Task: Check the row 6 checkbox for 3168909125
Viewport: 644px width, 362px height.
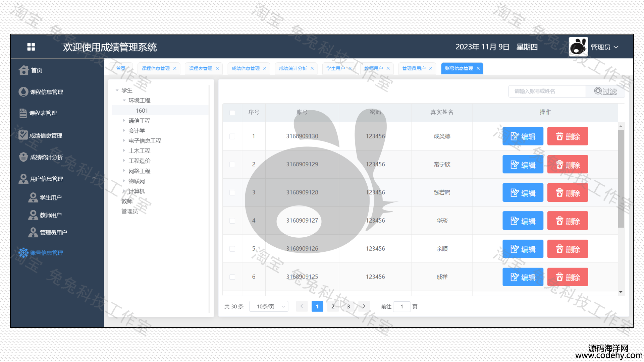Action: coord(232,277)
